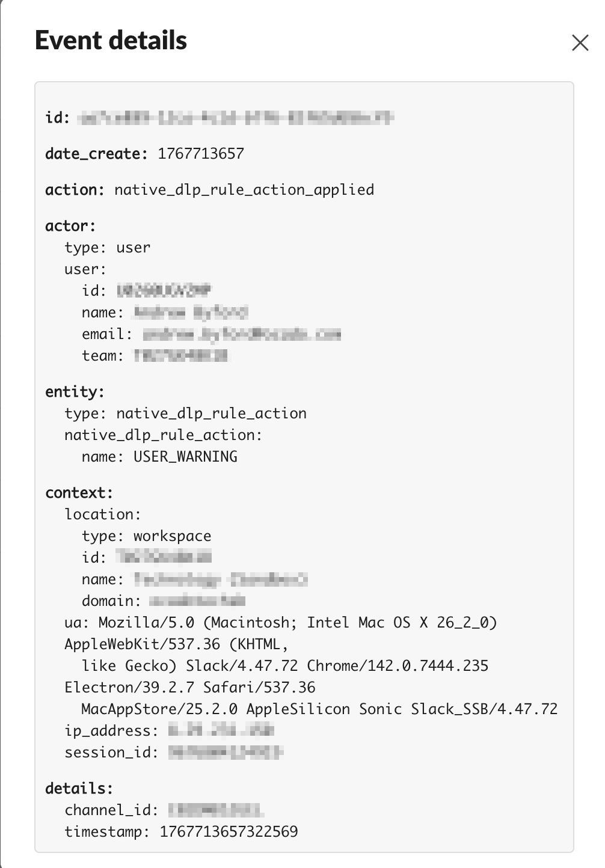This screenshot has height=868, width=605.
Task: Click the blurred actor email value
Action: coord(242,334)
